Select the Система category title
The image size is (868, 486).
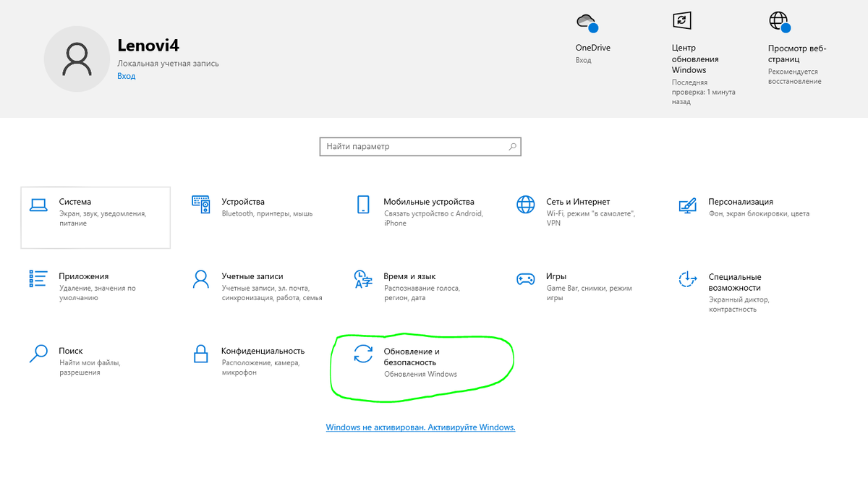[75, 202]
